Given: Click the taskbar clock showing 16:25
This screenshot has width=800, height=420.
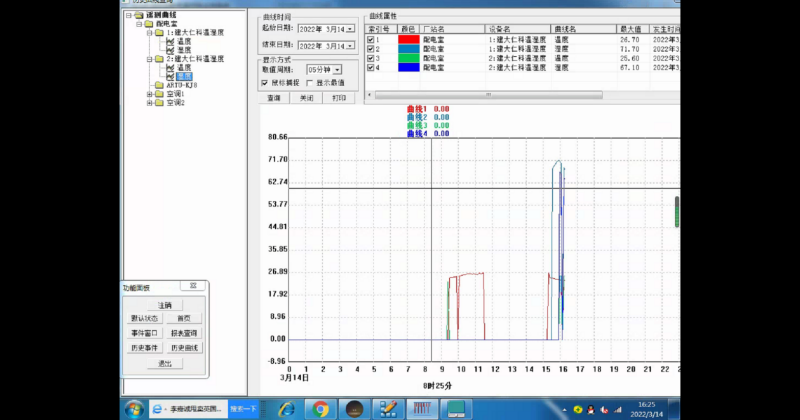Looking at the screenshot, I should coord(646,409).
